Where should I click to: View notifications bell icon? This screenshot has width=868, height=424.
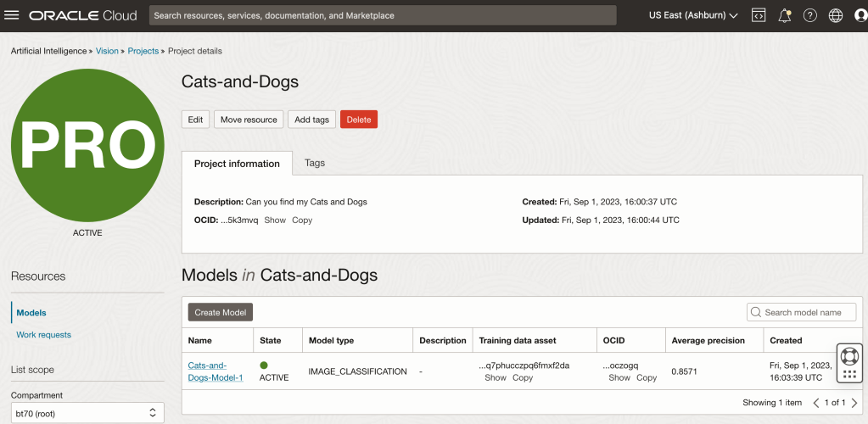point(785,15)
